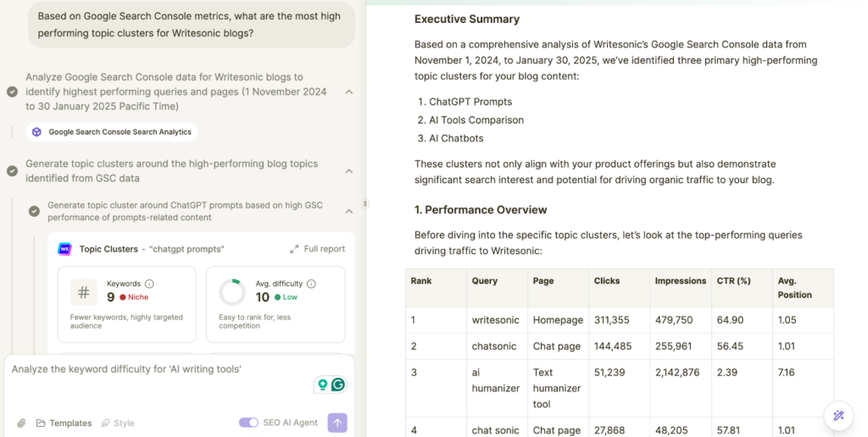The width and height of the screenshot is (868, 437).
Task: Open the Full report link
Action: pyautogui.click(x=317, y=249)
